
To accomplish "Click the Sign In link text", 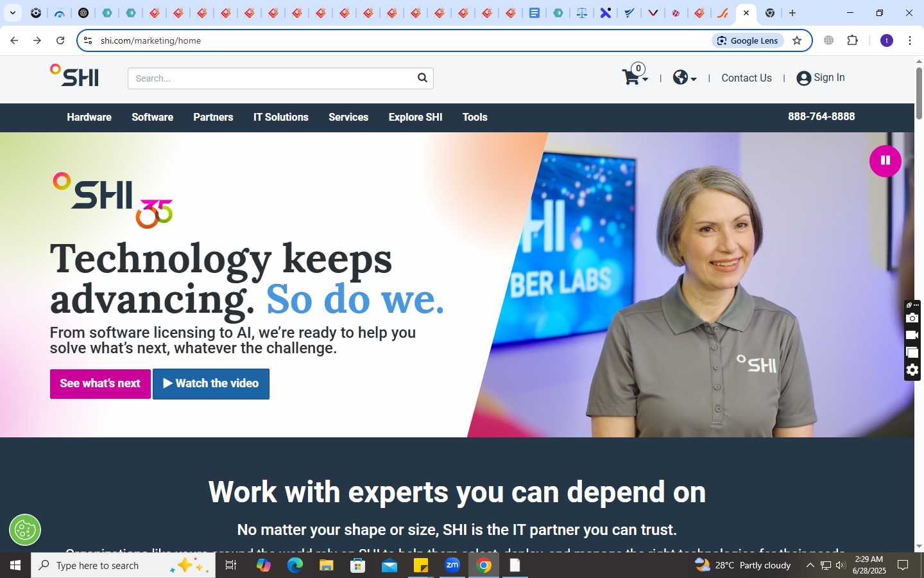I will (829, 78).
